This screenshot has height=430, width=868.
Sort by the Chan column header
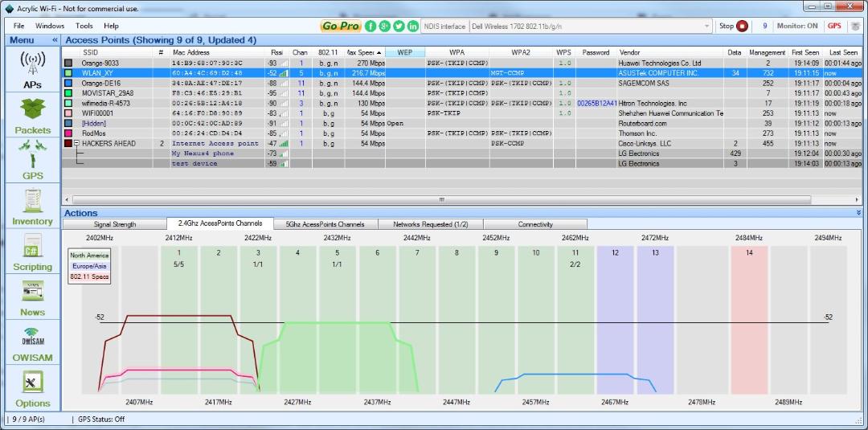(x=301, y=52)
